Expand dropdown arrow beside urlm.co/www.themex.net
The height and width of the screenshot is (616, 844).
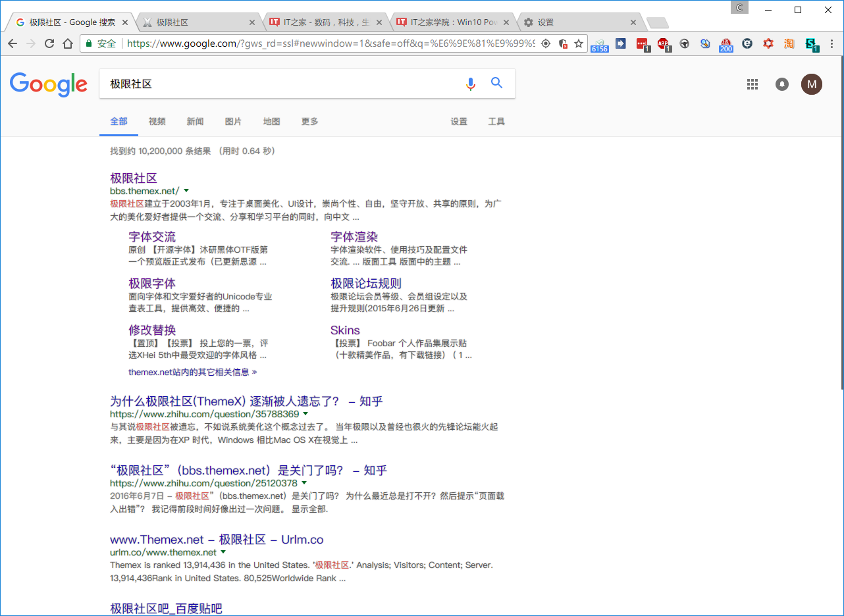click(223, 552)
